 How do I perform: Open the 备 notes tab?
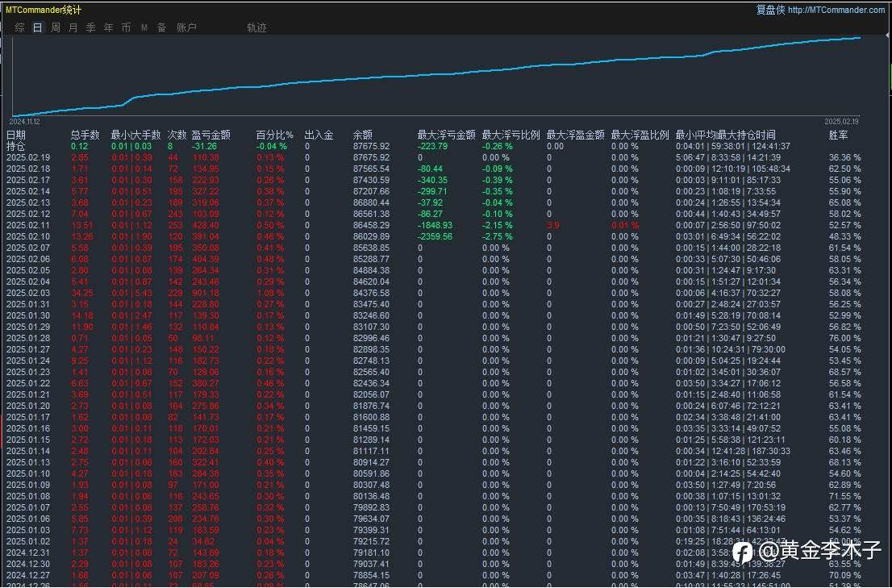tap(162, 27)
